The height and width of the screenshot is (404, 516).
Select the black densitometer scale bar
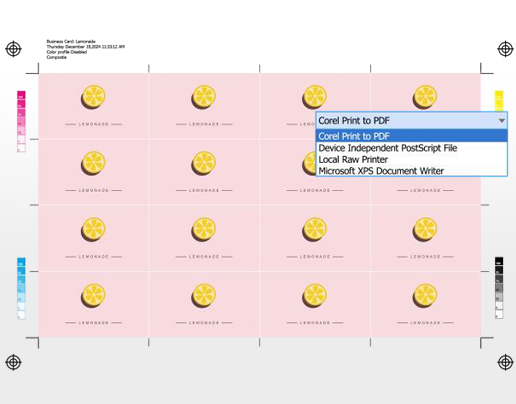click(x=499, y=288)
